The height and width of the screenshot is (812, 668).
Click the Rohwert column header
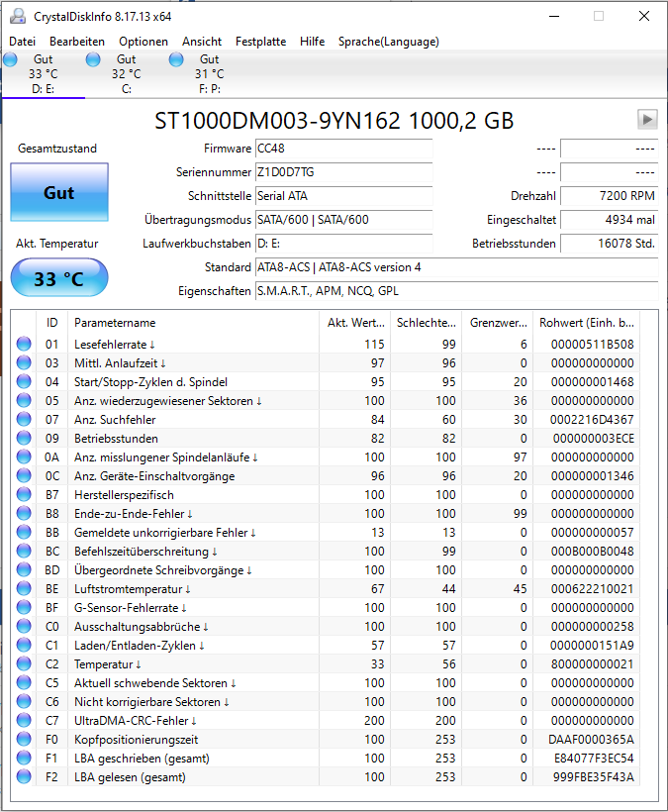(x=586, y=323)
